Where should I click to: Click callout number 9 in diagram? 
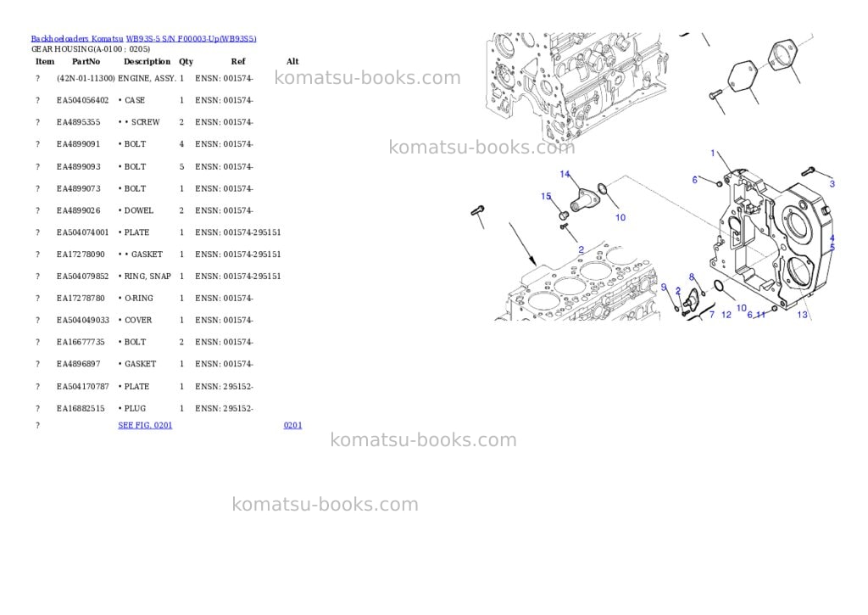click(x=665, y=287)
